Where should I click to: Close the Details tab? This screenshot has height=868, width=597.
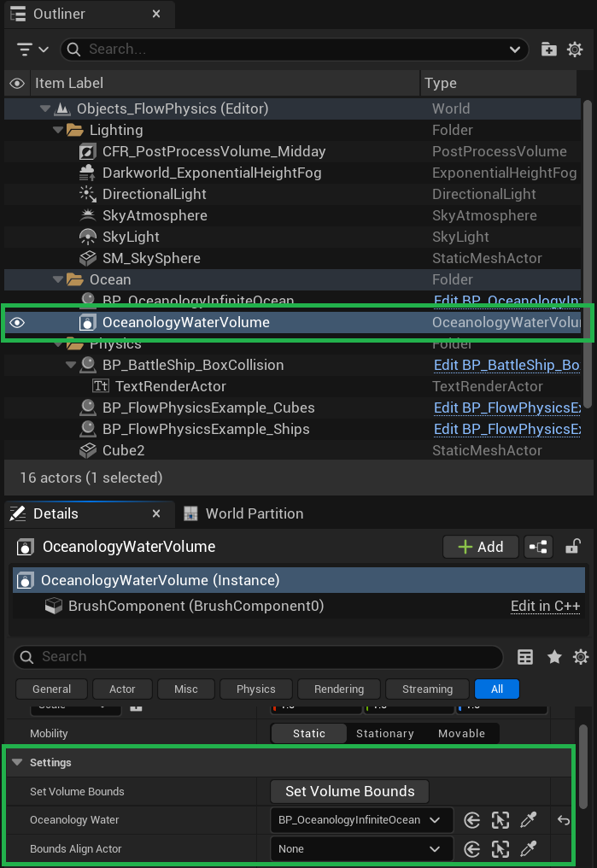coord(156,513)
